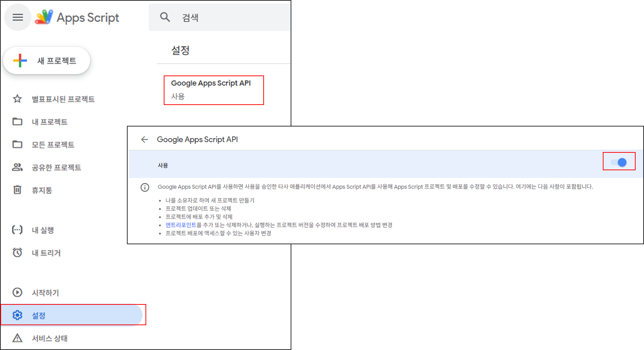This screenshot has height=350, width=644.
Task: Click the Apps Script logo
Action: (77, 17)
